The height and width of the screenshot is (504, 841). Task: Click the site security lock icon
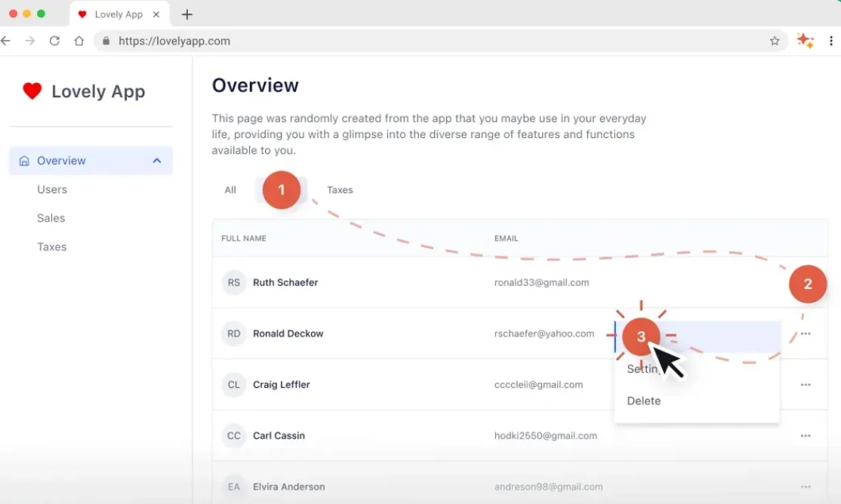[x=106, y=41]
